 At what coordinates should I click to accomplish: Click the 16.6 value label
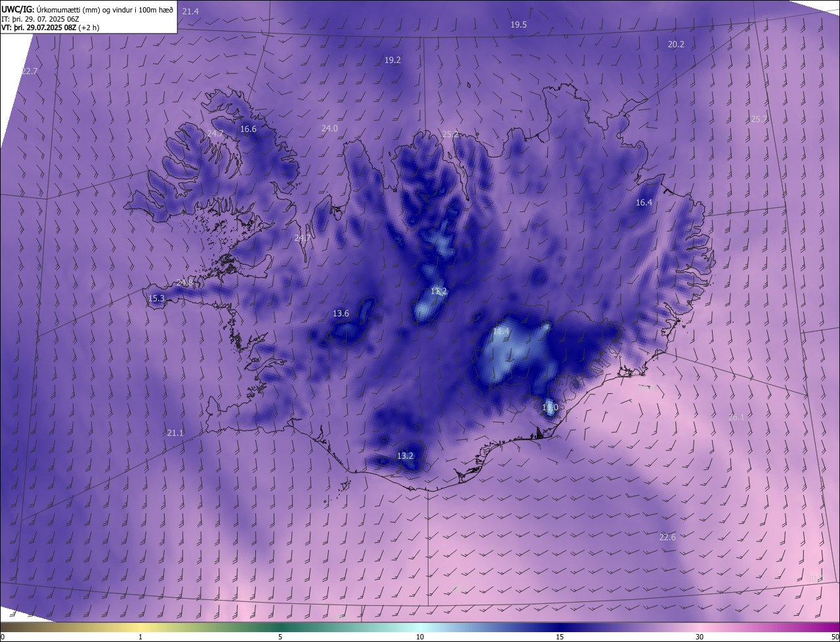248,129
